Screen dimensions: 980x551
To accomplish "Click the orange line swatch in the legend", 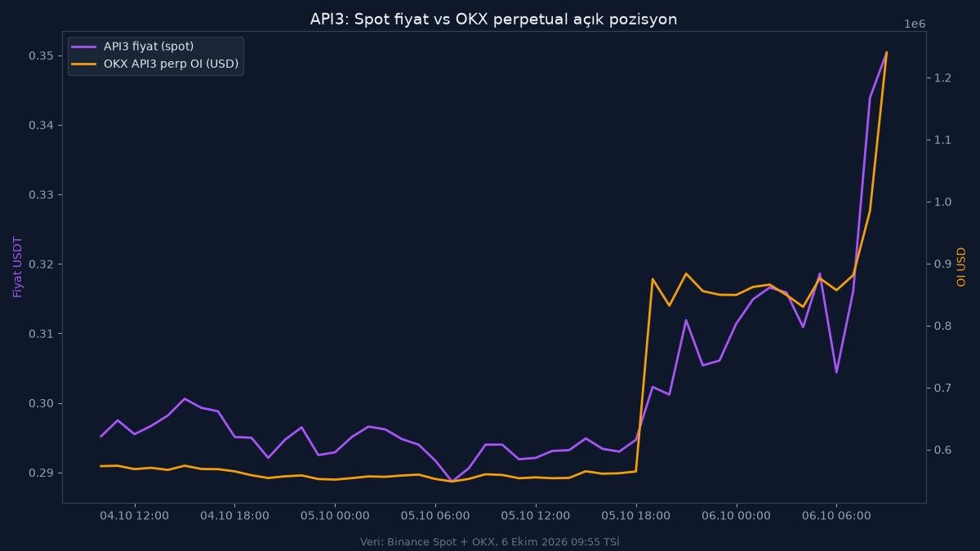I will tap(84, 64).
